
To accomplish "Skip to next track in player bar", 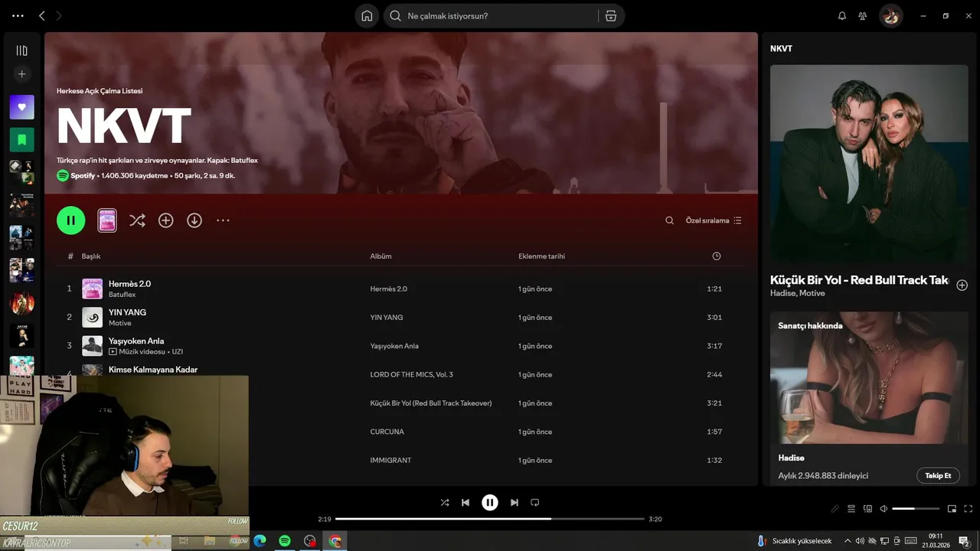I will (514, 503).
